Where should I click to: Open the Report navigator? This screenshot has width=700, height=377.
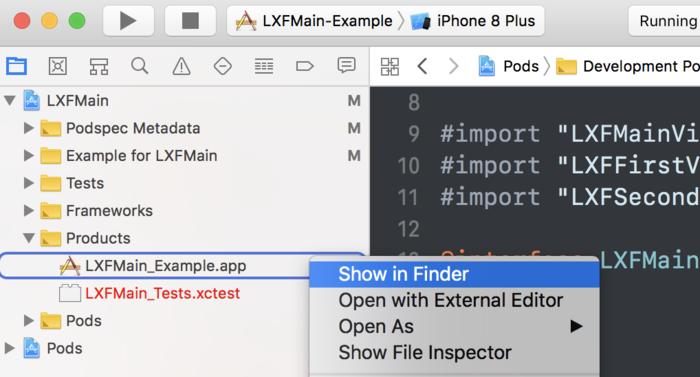346,66
